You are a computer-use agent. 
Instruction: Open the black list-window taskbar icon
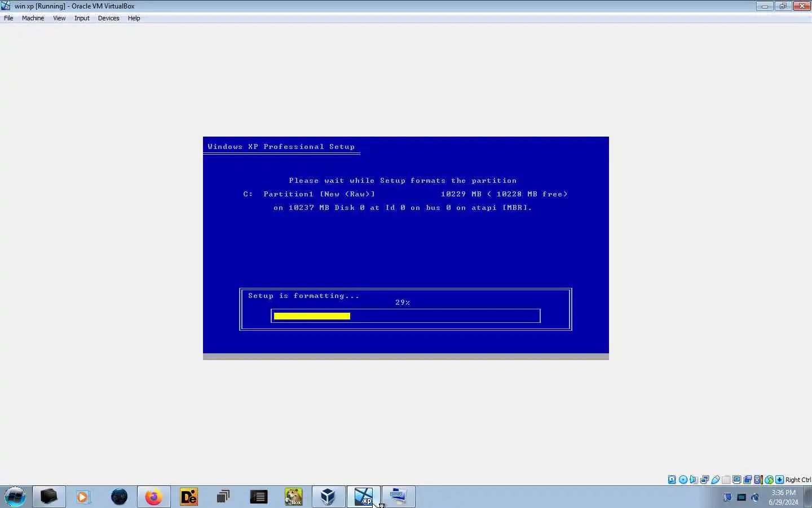point(258,497)
